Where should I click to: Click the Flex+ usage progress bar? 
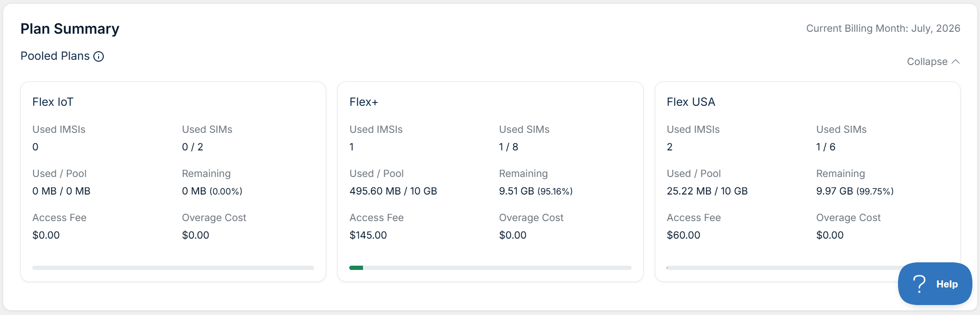pos(490,268)
